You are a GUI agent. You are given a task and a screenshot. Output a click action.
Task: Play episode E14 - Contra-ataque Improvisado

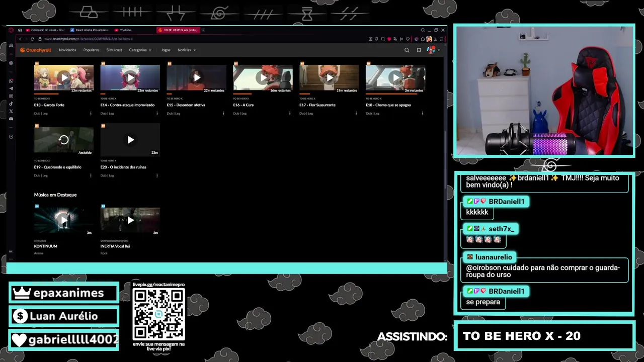tap(130, 78)
